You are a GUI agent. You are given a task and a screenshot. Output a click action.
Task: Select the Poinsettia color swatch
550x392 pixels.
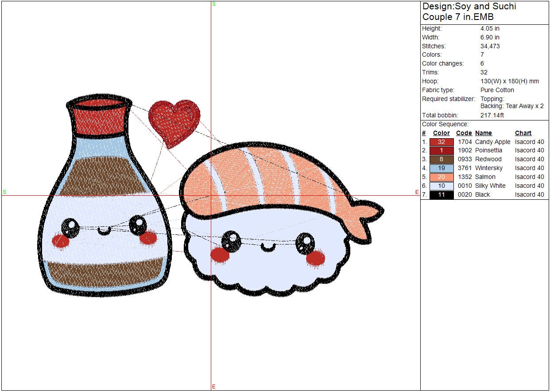[442, 151]
